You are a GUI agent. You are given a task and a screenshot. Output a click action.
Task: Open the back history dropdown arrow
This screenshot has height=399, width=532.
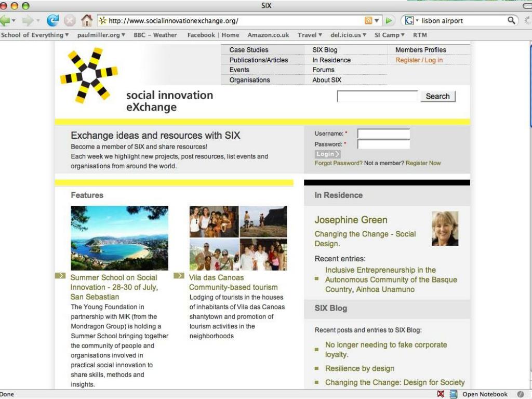coord(14,21)
